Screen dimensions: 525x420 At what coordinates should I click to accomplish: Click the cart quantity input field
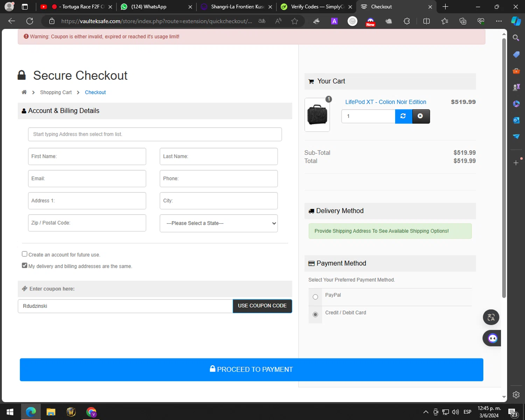[x=368, y=116]
